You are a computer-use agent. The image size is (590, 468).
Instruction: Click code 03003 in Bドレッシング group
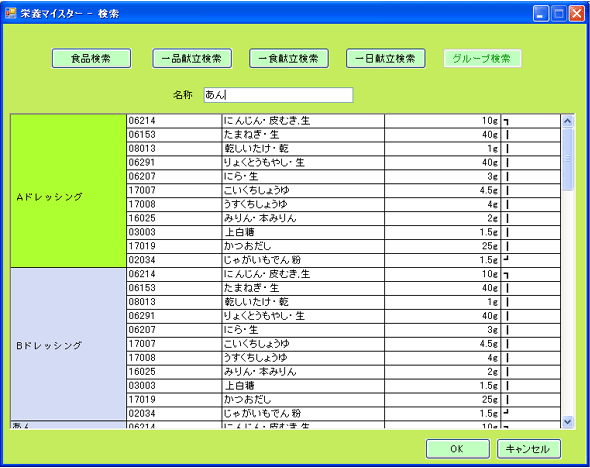(x=174, y=386)
